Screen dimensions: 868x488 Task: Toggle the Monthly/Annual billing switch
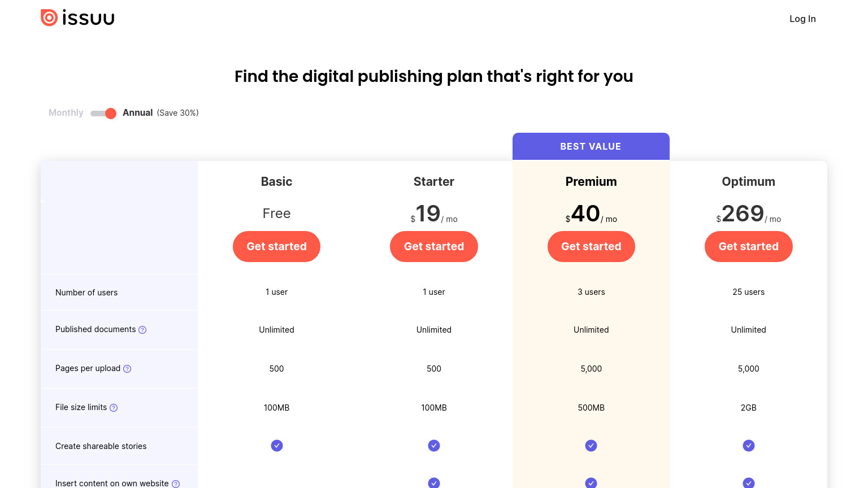tap(103, 114)
